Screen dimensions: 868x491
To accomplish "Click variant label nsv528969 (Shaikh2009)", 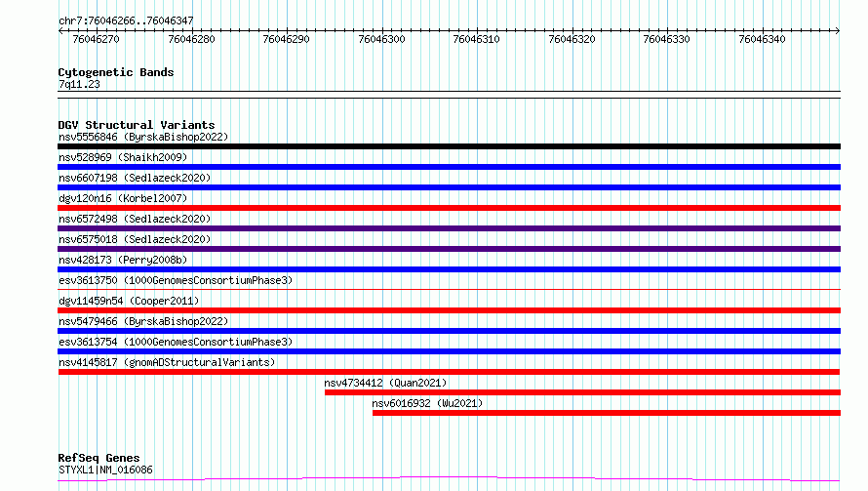I will tap(123, 157).
